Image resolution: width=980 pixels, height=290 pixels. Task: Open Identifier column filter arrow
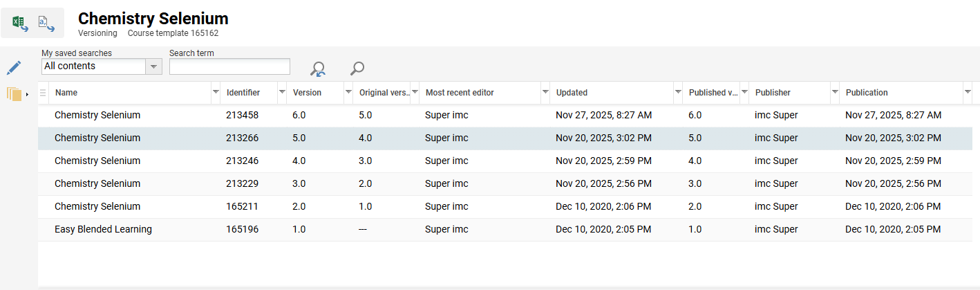click(x=281, y=93)
